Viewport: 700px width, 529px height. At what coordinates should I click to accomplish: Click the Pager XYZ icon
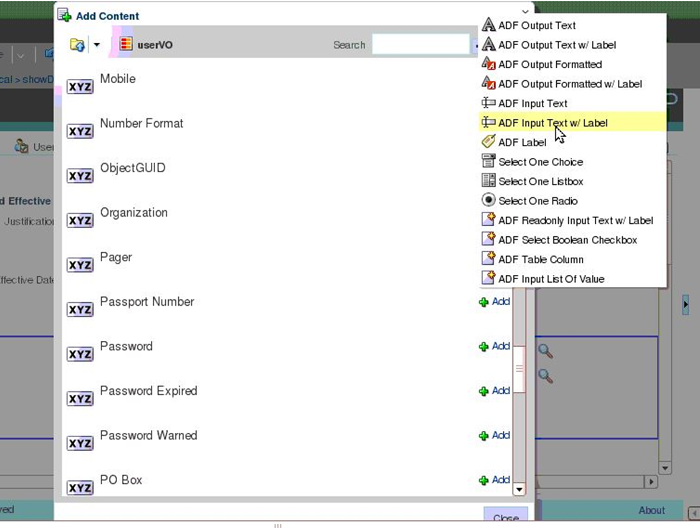coord(80,265)
